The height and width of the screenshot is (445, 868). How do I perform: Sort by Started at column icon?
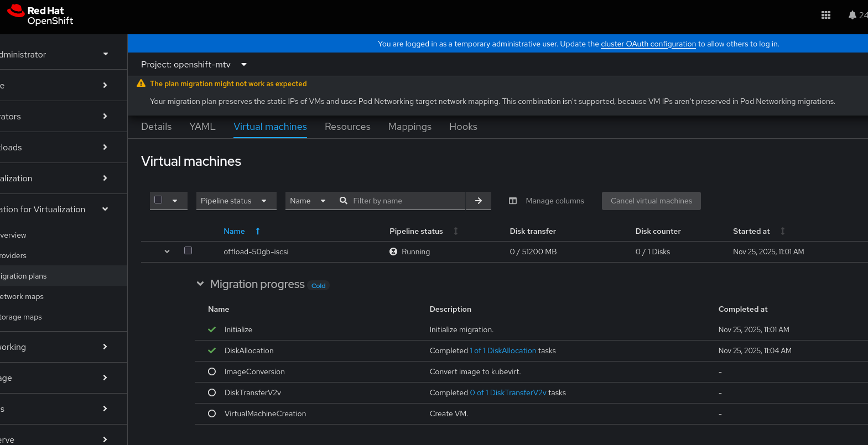click(x=783, y=231)
